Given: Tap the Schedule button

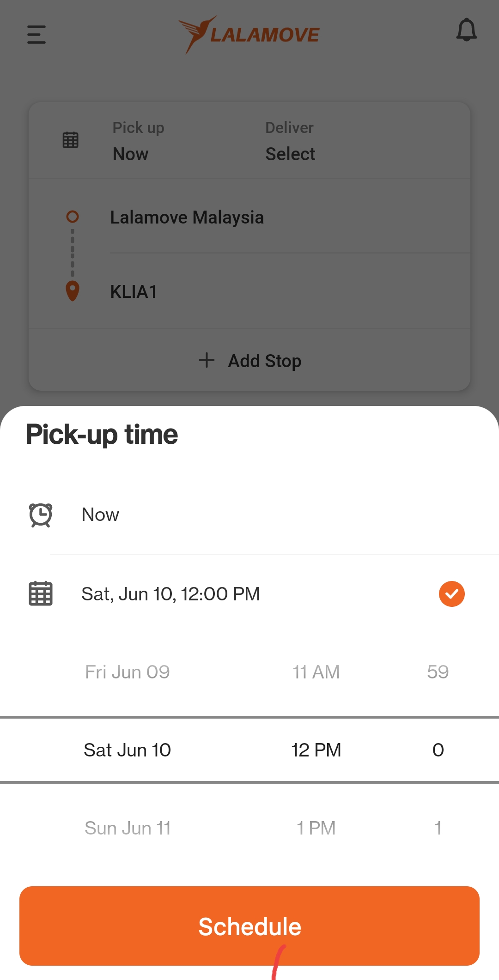Looking at the screenshot, I should point(249,926).
